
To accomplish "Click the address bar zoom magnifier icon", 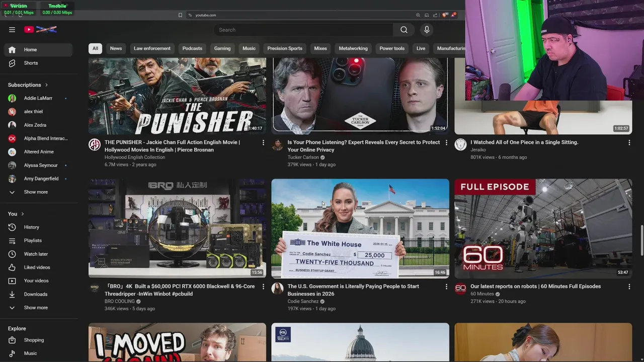I will pyautogui.click(x=418, y=15).
